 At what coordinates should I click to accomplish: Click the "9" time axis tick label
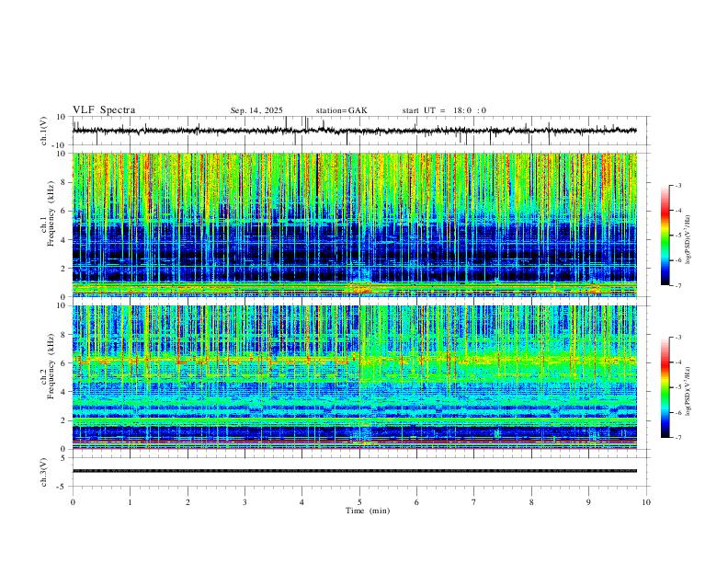tap(588, 502)
